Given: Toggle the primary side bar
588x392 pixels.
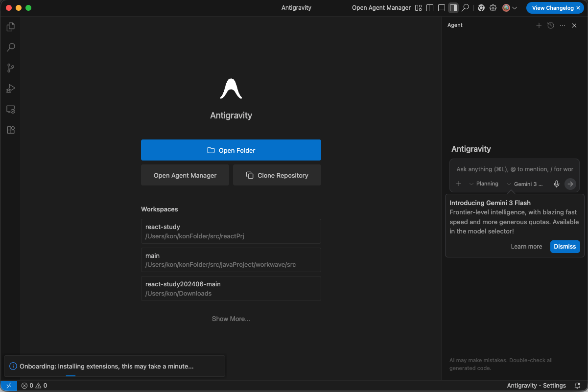Looking at the screenshot, I should [430, 8].
